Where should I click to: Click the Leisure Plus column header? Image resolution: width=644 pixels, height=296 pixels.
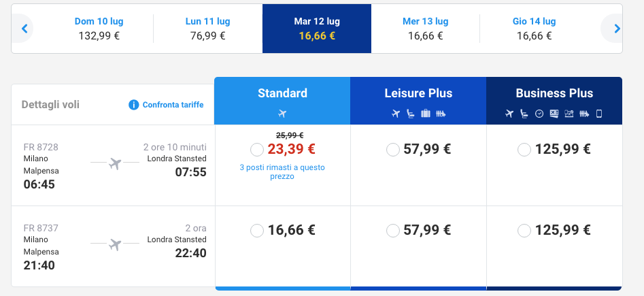point(418,94)
